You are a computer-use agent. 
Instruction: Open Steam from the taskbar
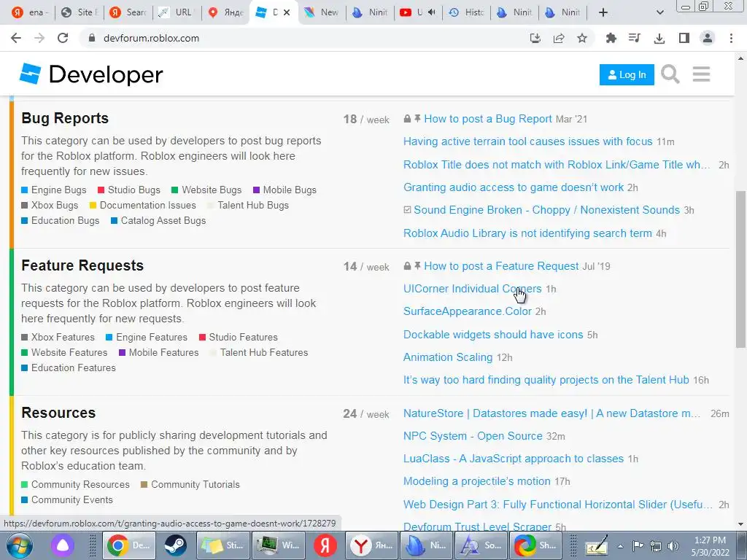coord(175,545)
